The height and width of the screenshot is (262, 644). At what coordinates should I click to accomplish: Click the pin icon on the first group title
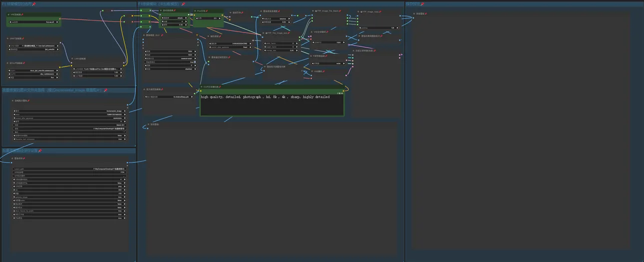pyautogui.click(x=34, y=4)
